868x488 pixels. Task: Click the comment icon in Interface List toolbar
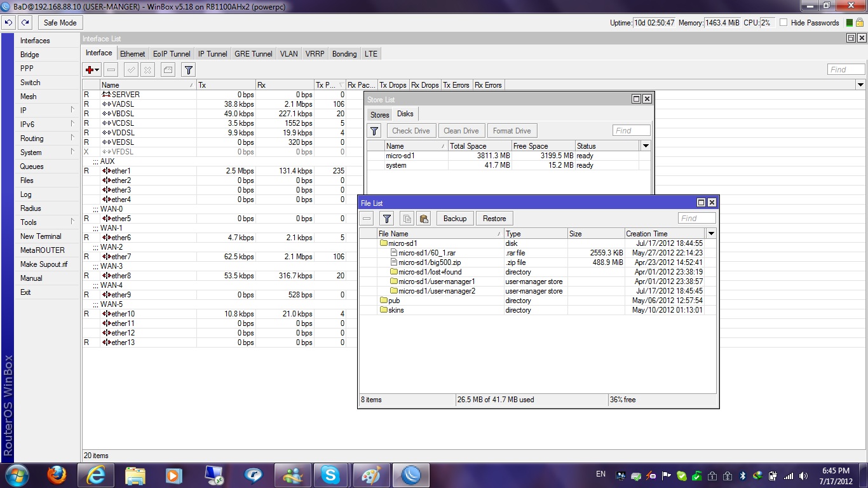point(168,70)
